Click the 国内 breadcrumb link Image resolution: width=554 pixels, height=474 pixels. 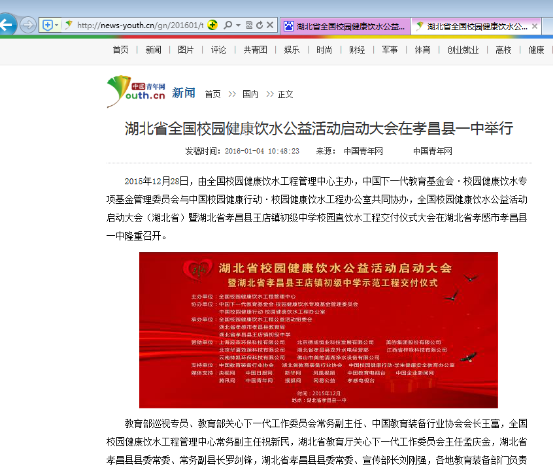coord(250,94)
